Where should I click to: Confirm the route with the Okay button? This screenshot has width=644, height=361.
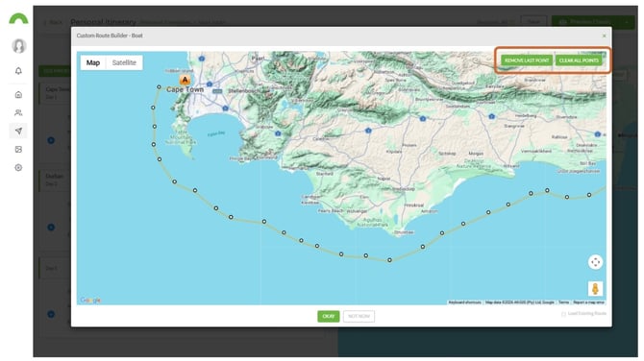click(328, 316)
